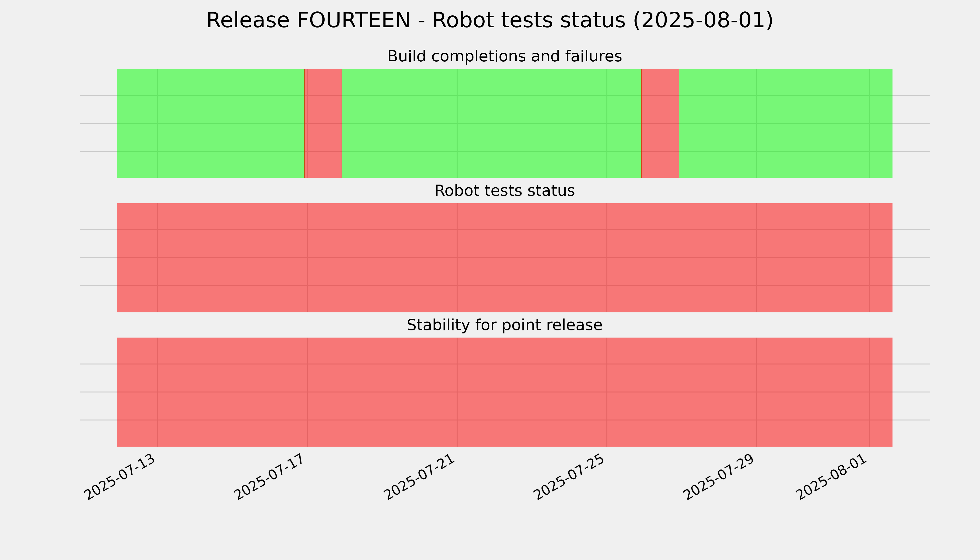
Task: Click the rightmost green segment in builds panel
Action: [x=786, y=123]
